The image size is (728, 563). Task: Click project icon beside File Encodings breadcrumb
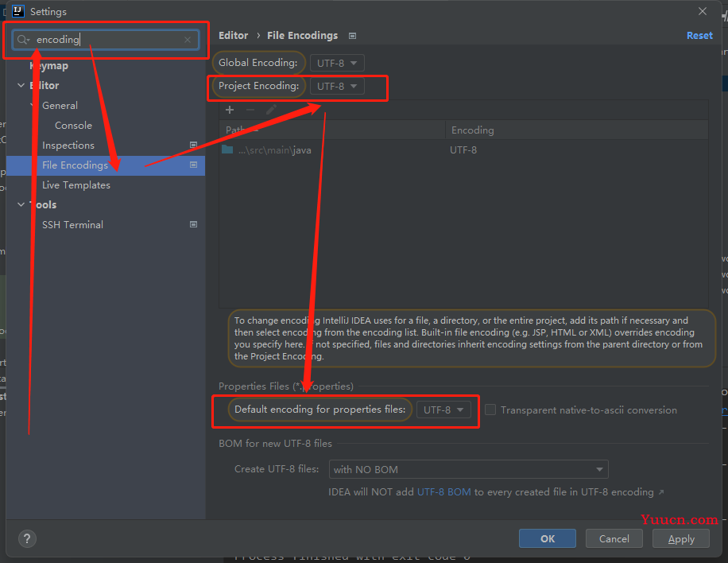(x=352, y=36)
